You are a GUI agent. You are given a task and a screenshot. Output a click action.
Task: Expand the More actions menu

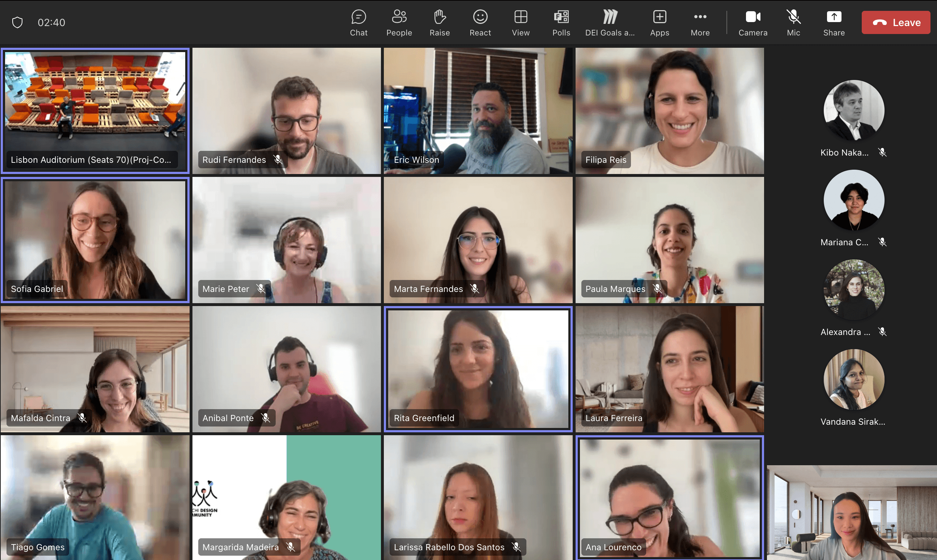click(x=700, y=23)
